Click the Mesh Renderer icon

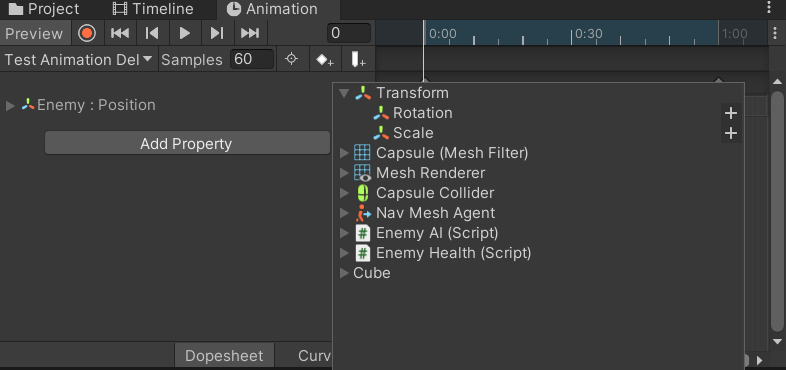[x=362, y=173]
